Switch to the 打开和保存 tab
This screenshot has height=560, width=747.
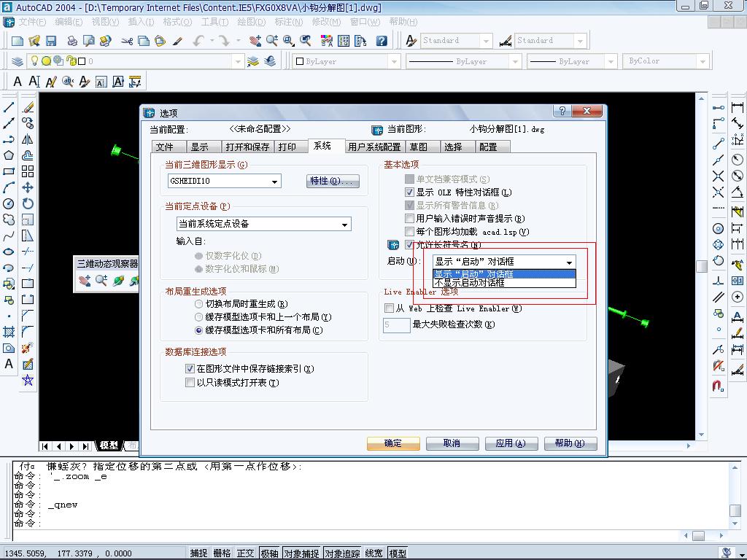248,147
